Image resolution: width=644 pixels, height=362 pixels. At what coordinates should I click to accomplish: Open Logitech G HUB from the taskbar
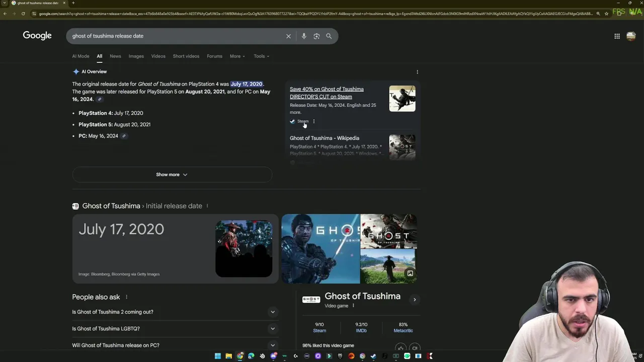point(295,356)
